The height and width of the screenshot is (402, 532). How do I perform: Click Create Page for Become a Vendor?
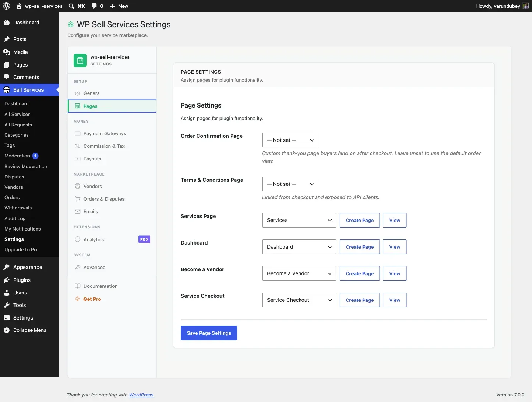point(359,273)
